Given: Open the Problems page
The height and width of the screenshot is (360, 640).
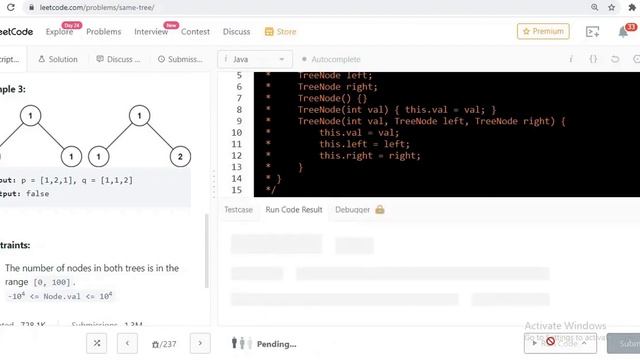Looking at the screenshot, I should (104, 31).
